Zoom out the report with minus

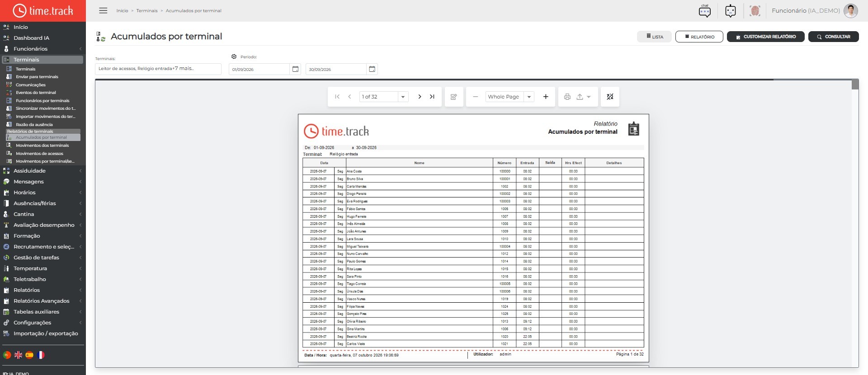pyautogui.click(x=475, y=97)
